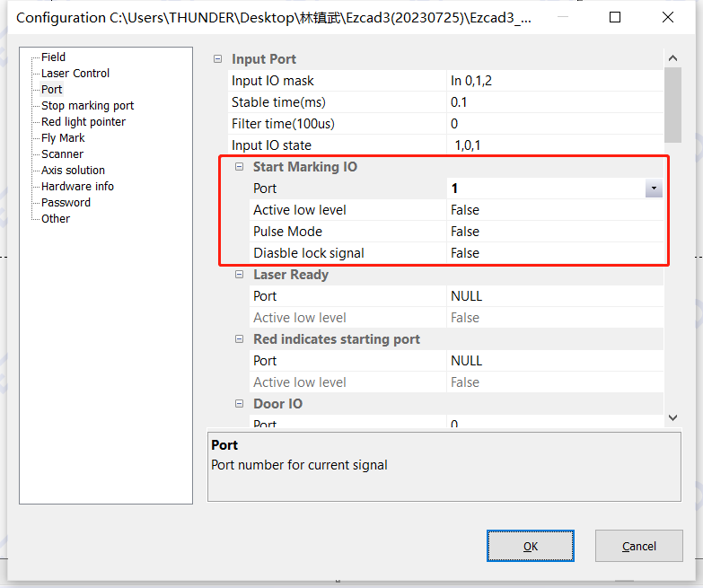Click the Start Marking IO header
The image size is (703, 588).
(x=305, y=167)
